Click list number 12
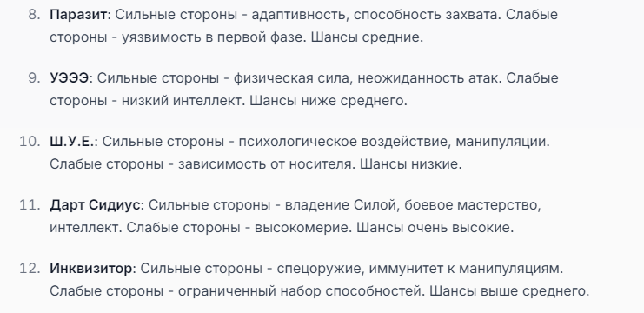Image resolution: width=644 pixels, height=313 pixels. pyautogui.click(x=30, y=269)
